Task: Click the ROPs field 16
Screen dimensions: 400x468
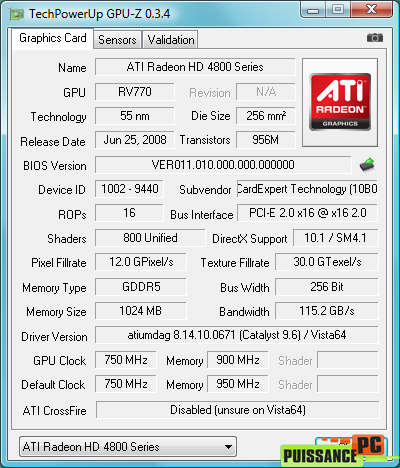Action: (129, 213)
